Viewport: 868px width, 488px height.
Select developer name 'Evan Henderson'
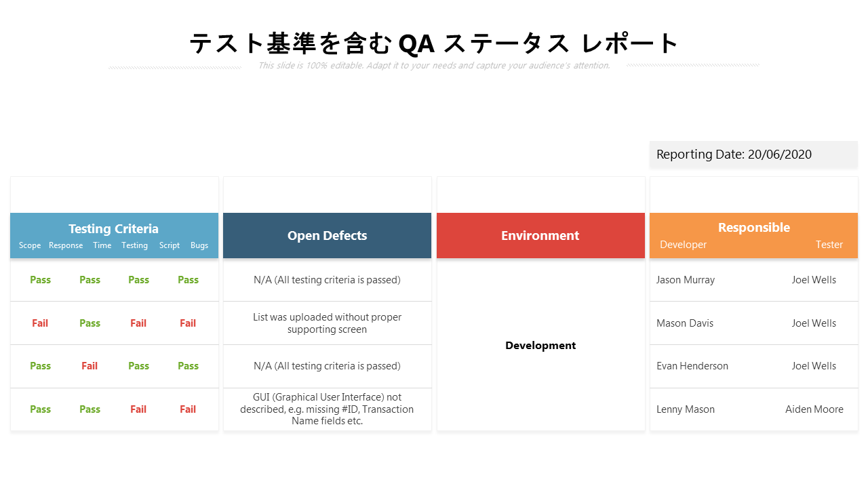coord(692,366)
